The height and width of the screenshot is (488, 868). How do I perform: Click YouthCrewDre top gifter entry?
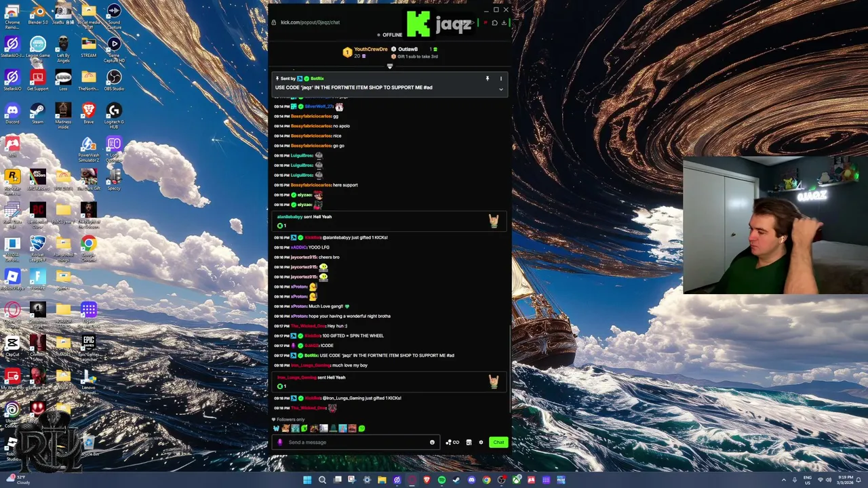pyautogui.click(x=366, y=52)
